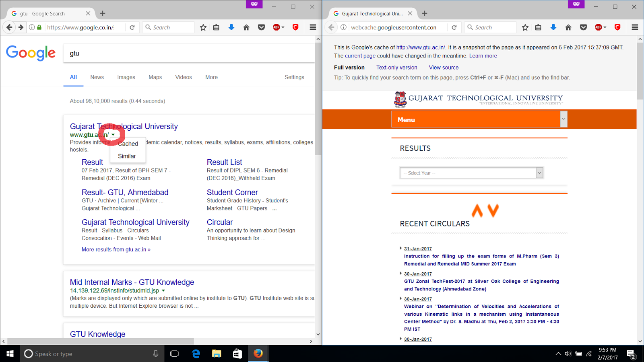This screenshot has width=644, height=362.
Task: Switch to the Maps search tab
Action: [x=155, y=77]
